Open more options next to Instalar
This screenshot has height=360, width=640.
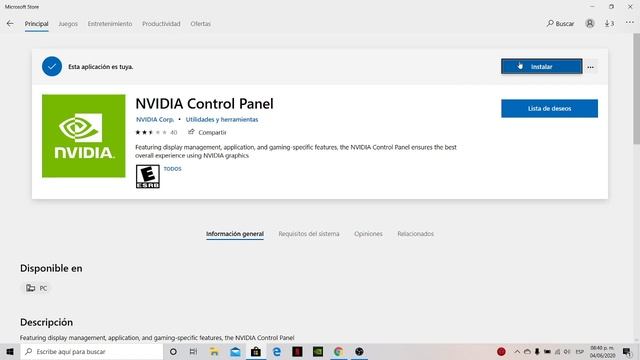point(591,67)
